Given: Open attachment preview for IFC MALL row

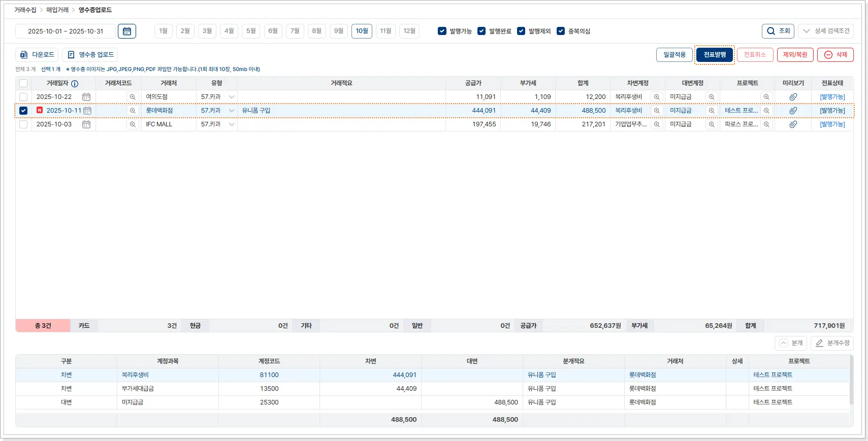Looking at the screenshot, I should (x=793, y=124).
